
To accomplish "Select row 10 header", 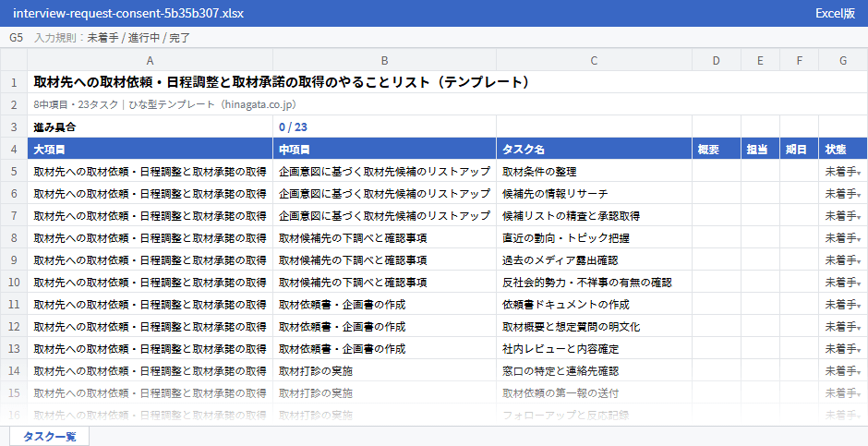I will [x=14, y=282].
